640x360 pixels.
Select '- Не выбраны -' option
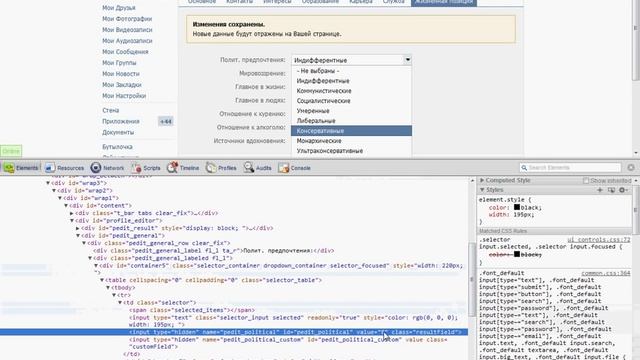[351, 71]
